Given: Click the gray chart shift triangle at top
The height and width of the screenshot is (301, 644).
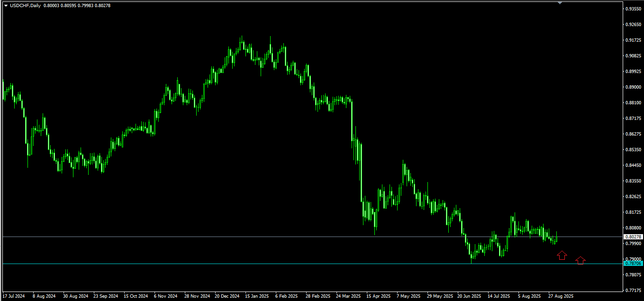Looking at the screenshot, I should point(560,3).
